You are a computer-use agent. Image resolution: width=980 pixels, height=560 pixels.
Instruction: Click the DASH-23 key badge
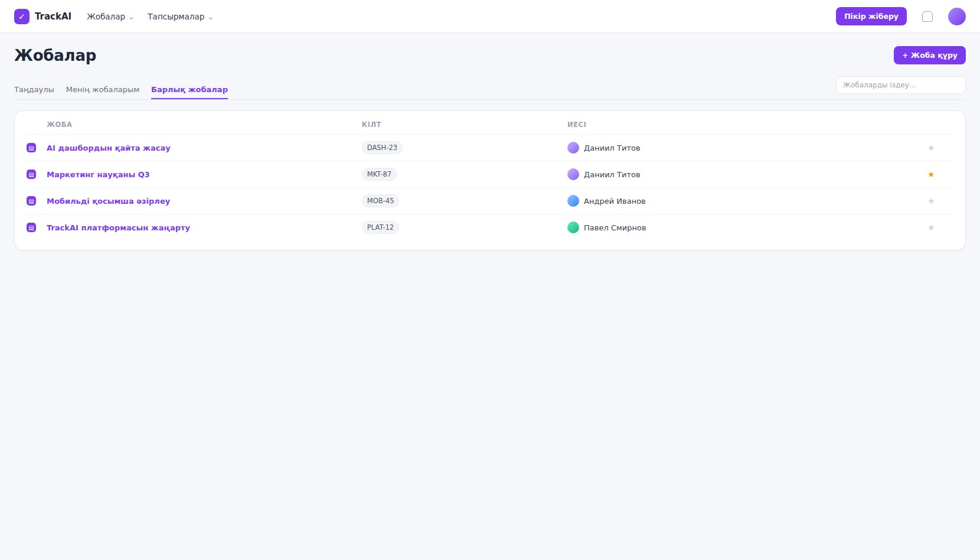382,148
